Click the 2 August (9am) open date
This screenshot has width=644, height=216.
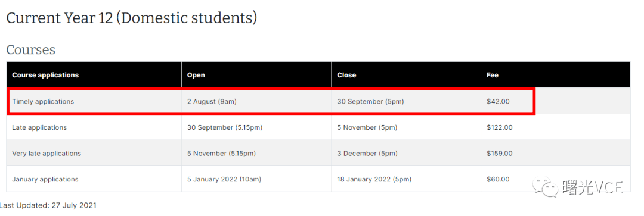(212, 101)
